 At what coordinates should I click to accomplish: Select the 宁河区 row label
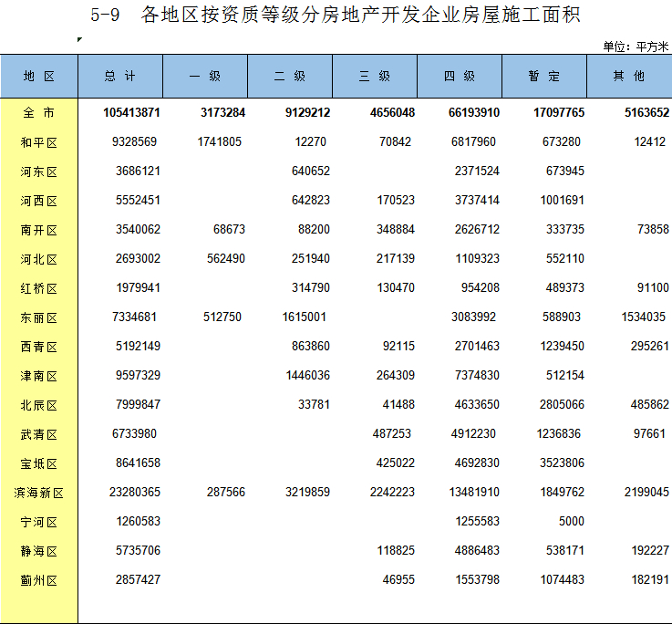39,522
